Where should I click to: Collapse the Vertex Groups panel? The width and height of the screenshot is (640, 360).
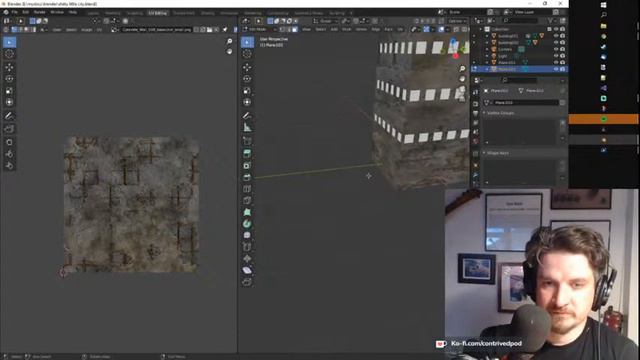pos(484,113)
